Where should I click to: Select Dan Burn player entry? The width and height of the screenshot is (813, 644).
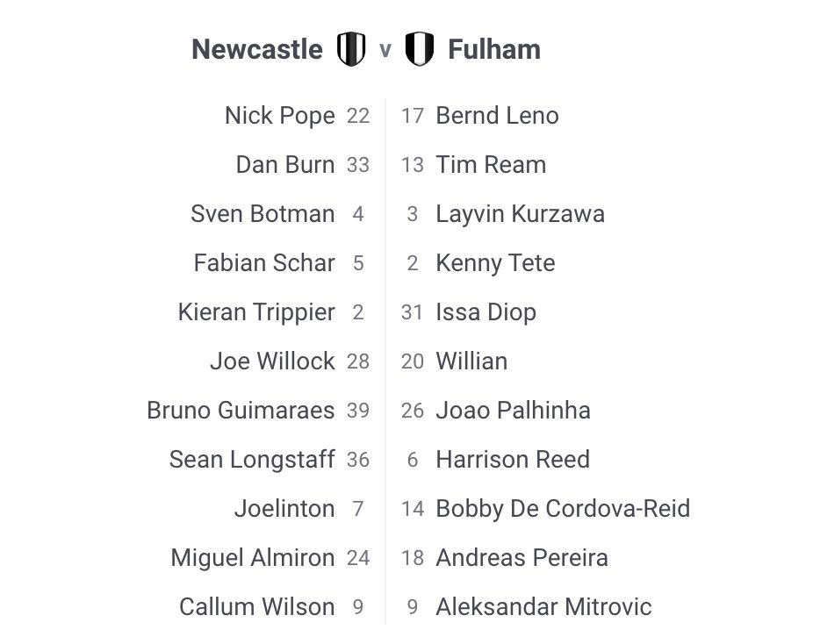285,165
